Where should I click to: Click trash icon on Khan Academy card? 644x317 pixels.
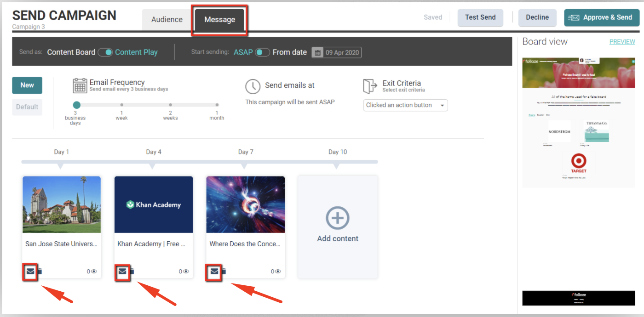coord(132,272)
